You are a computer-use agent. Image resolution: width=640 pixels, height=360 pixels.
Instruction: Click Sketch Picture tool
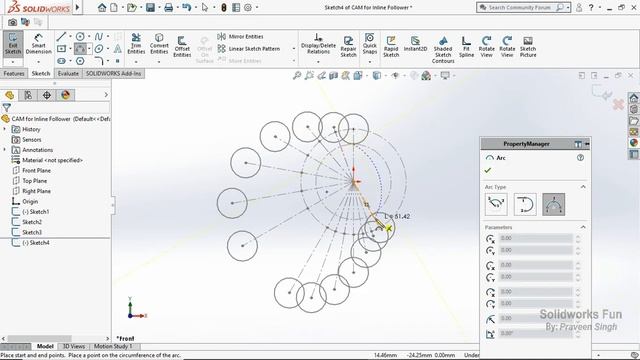(x=528, y=46)
